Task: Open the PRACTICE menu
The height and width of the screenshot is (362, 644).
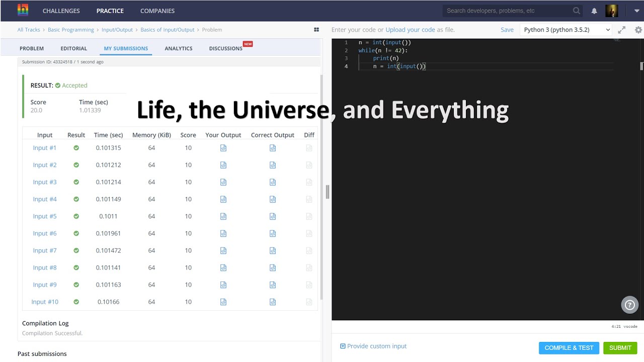Action: click(x=110, y=11)
